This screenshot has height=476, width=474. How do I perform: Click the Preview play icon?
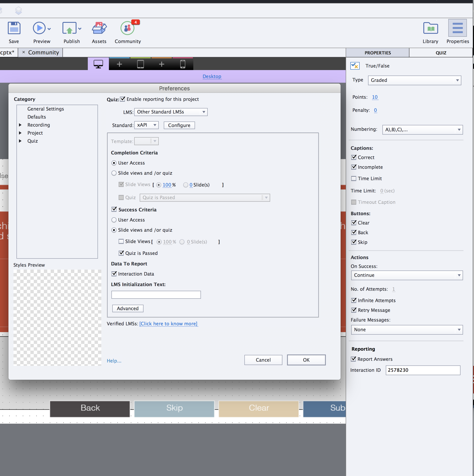click(39, 28)
